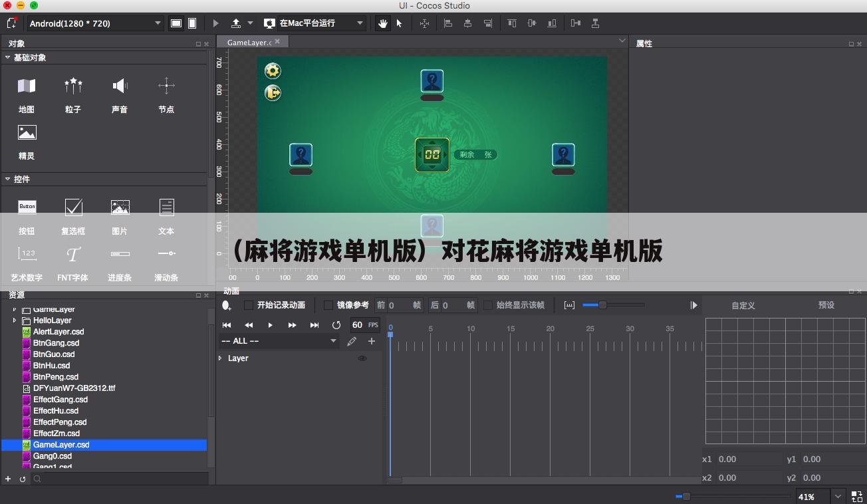Open the document tabs list chevron
867x504 pixels.
(622, 41)
